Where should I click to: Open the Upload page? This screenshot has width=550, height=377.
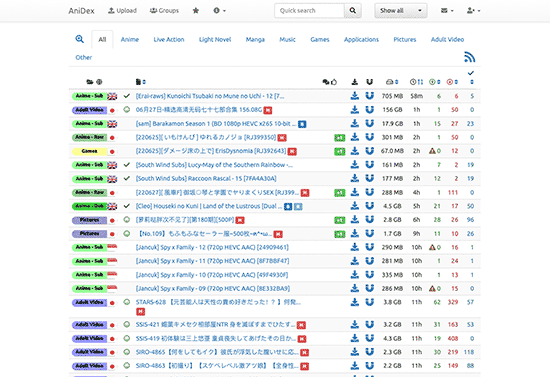(x=122, y=11)
